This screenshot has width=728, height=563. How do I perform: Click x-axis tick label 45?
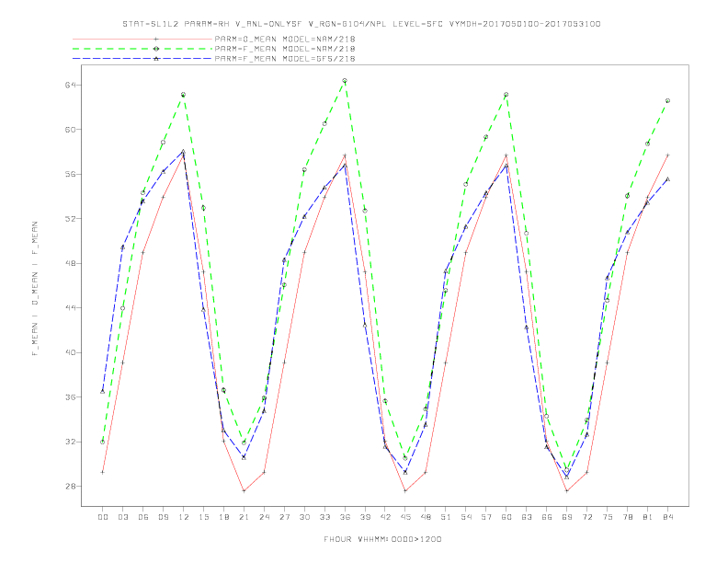pyautogui.click(x=405, y=517)
